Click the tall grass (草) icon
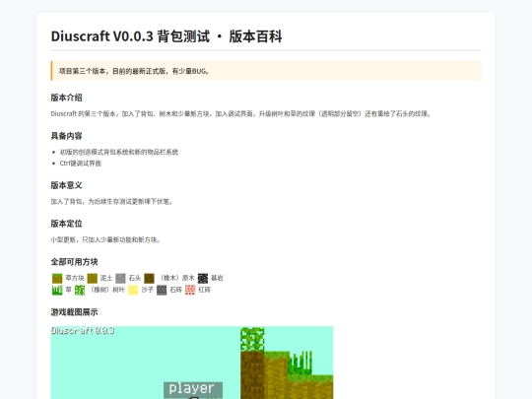This screenshot has height=399, width=532. pyautogui.click(x=57, y=290)
